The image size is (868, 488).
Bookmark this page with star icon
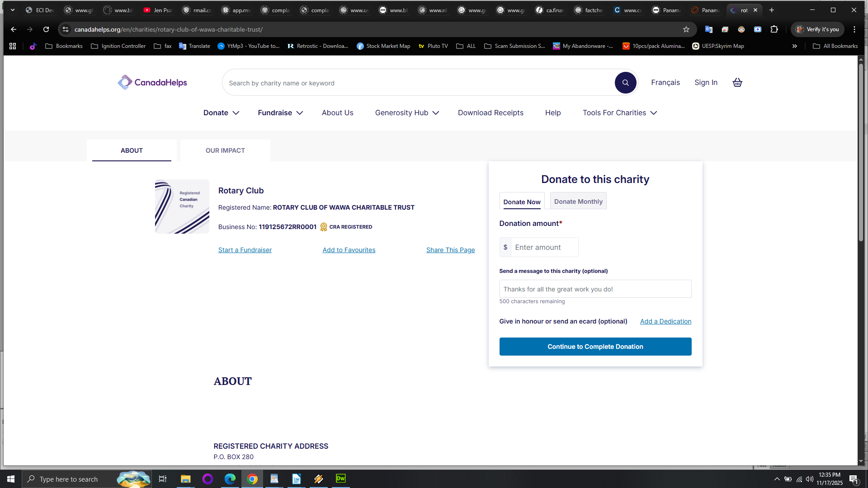[x=686, y=29]
